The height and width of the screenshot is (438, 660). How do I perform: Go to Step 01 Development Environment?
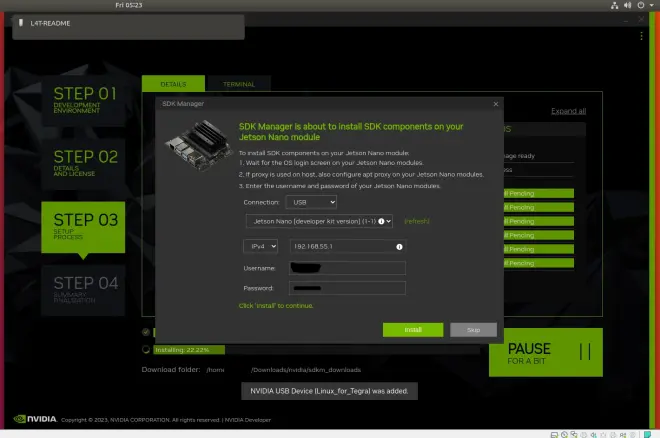(x=83, y=101)
